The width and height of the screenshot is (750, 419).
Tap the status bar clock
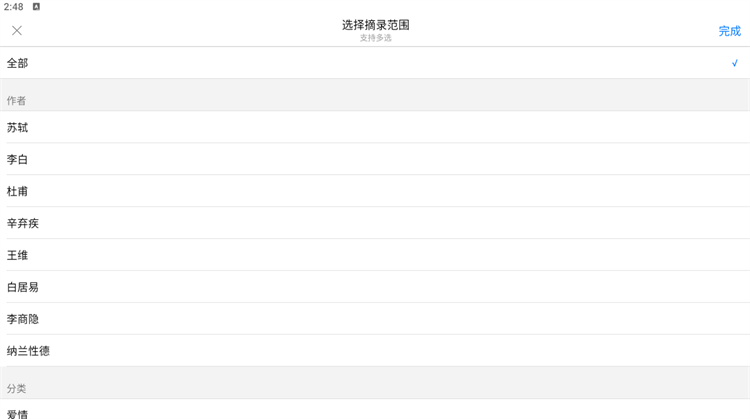point(13,7)
